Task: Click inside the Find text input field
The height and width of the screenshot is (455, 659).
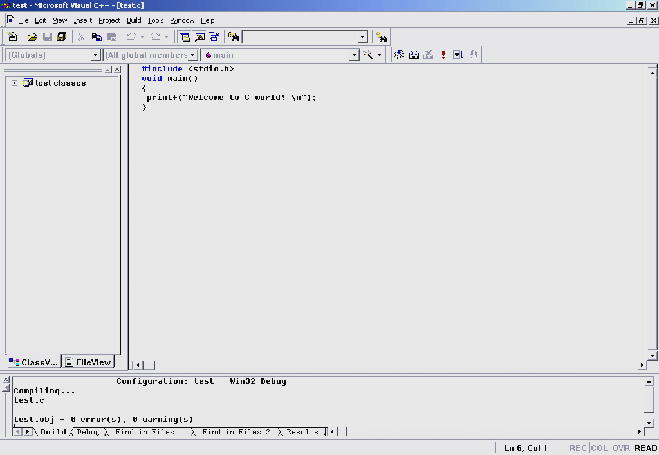Action: (301, 37)
